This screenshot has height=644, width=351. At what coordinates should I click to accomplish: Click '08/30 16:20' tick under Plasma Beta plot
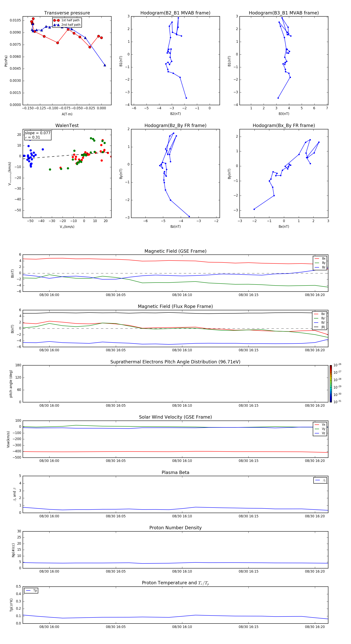coord(315,516)
